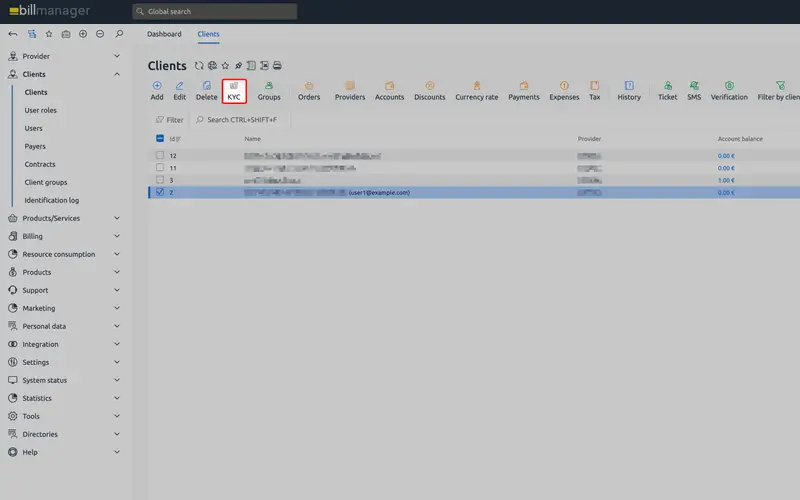Click the menu tree icon in sidebar toolbar
The image size is (800, 500).
(32, 34)
